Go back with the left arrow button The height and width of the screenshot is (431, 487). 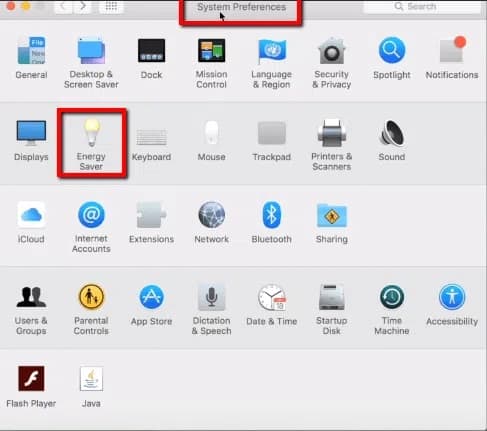[63, 6]
